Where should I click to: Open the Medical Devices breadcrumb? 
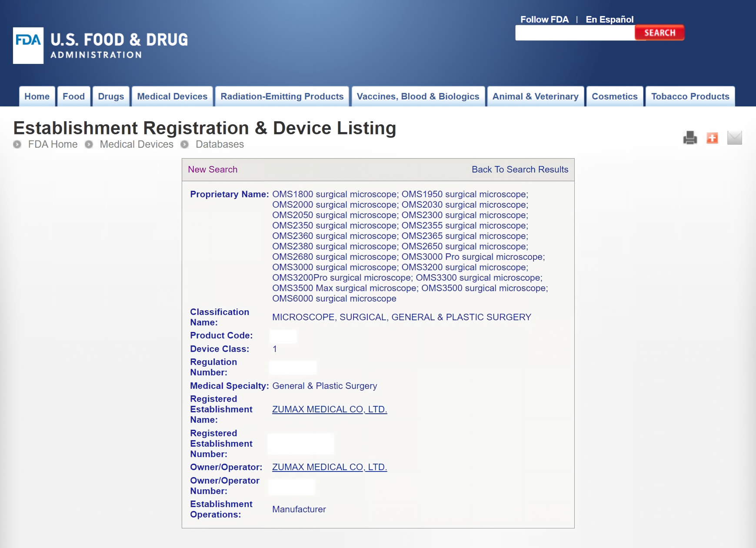pos(137,144)
